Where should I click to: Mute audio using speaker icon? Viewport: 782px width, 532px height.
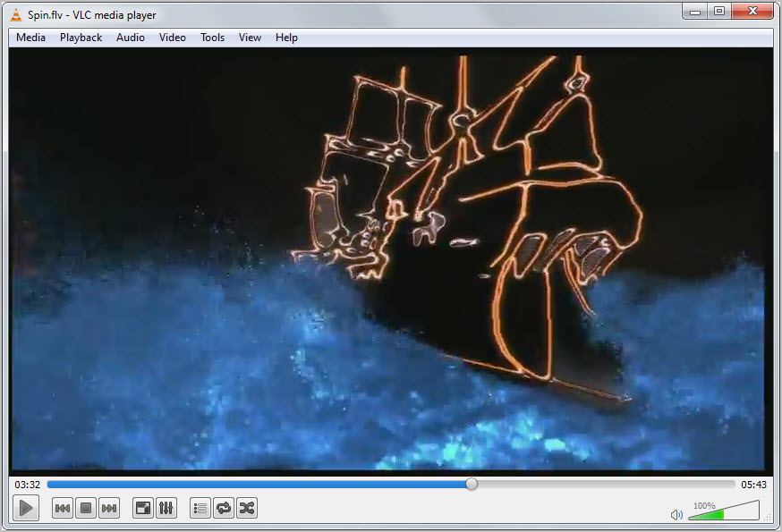click(676, 514)
